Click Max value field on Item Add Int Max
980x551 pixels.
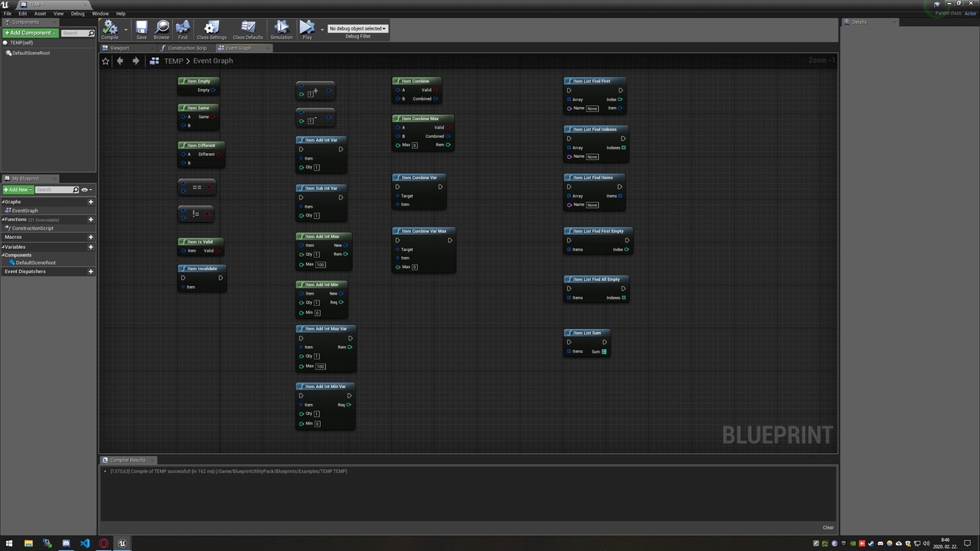[x=320, y=264]
